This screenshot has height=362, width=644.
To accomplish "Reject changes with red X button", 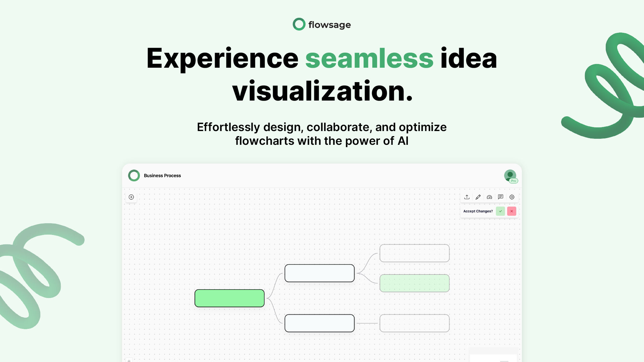I will 512,211.
